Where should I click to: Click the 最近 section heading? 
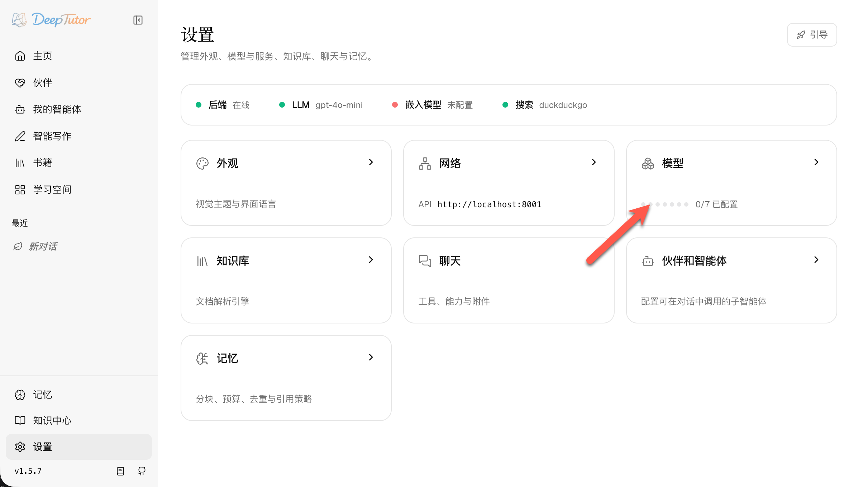click(x=20, y=223)
